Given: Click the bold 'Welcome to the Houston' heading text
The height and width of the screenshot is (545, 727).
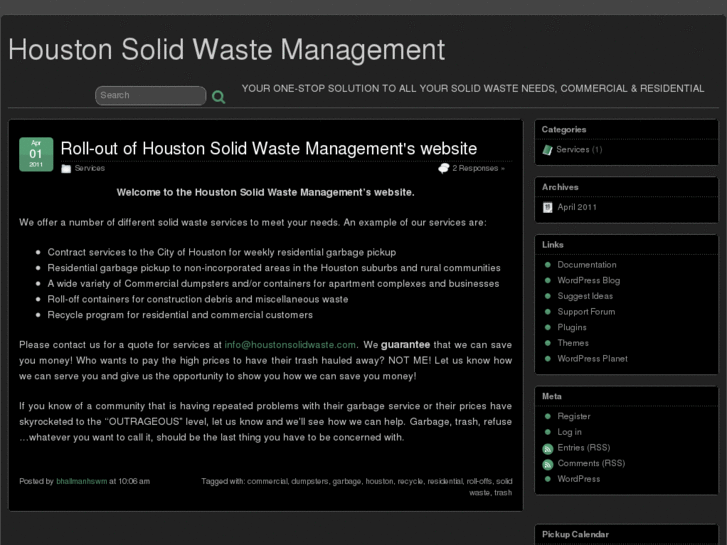Looking at the screenshot, I should (266, 192).
